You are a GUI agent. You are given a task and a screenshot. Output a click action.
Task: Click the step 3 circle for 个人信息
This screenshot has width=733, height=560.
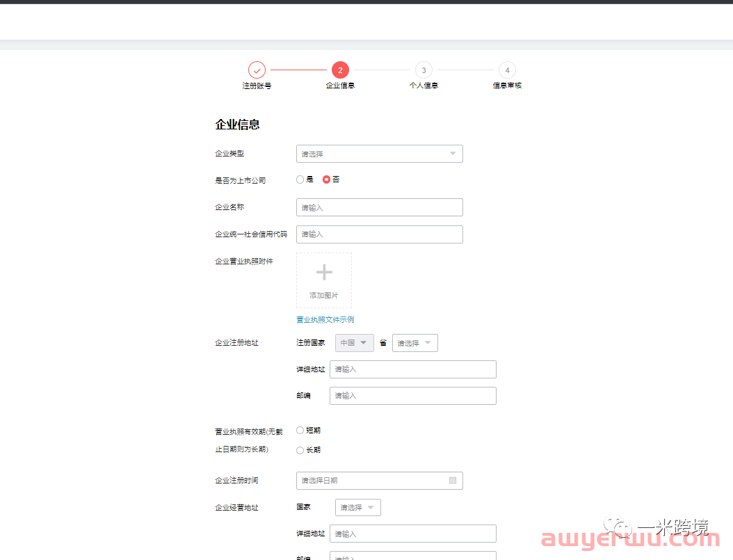point(424,70)
